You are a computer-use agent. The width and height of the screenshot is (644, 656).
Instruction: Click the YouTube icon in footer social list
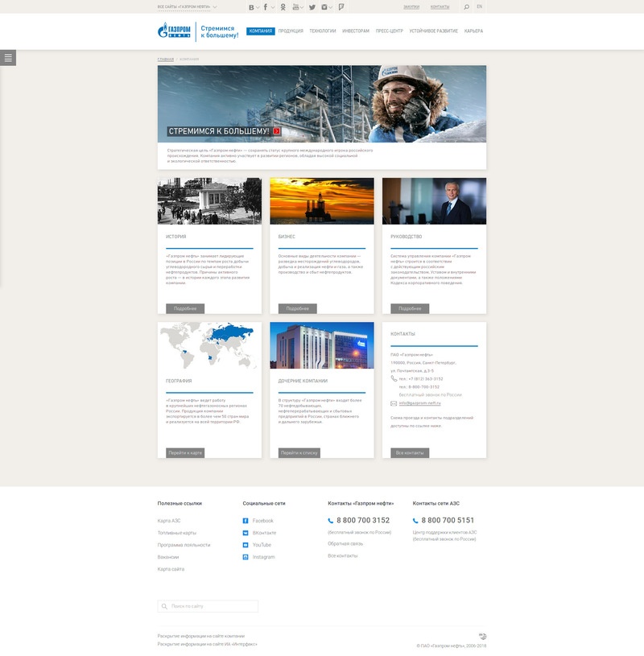(246, 545)
